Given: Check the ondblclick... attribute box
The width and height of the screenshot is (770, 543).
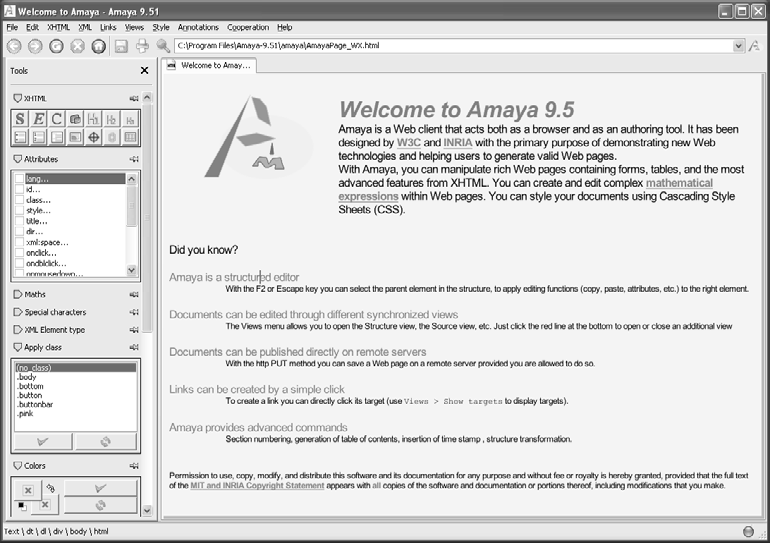Looking at the screenshot, I should point(19,263).
